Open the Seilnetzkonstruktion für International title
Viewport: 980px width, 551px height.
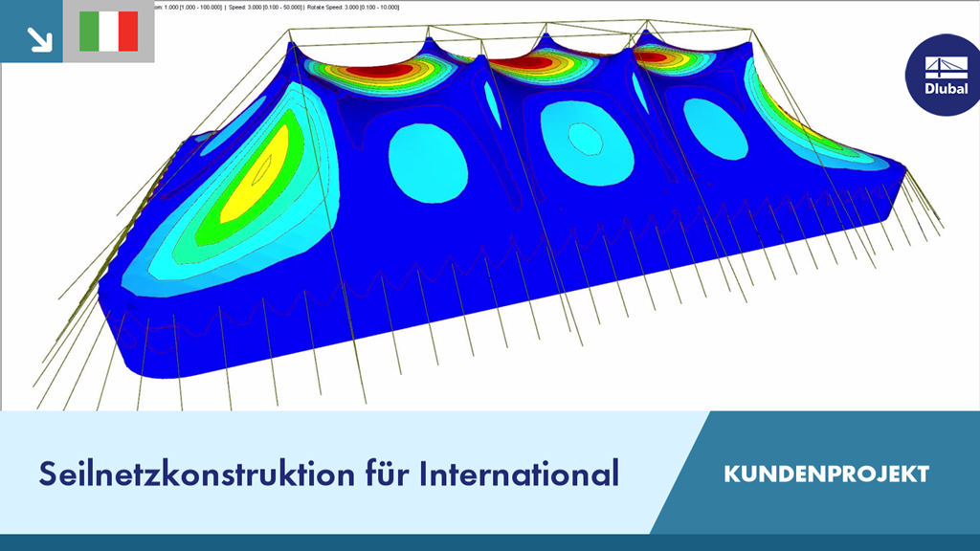[329, 474]
